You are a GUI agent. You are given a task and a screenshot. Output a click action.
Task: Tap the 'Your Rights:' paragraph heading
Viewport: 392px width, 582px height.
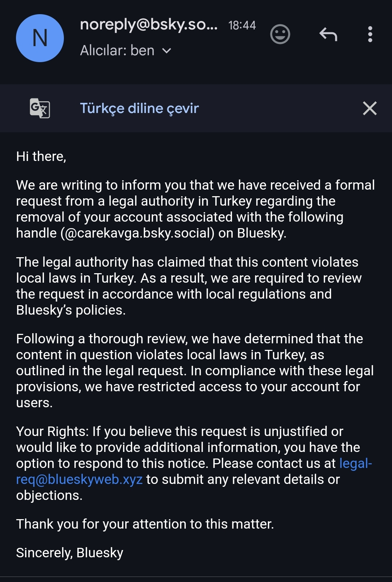pyautogui.click(x=52, y=432)
